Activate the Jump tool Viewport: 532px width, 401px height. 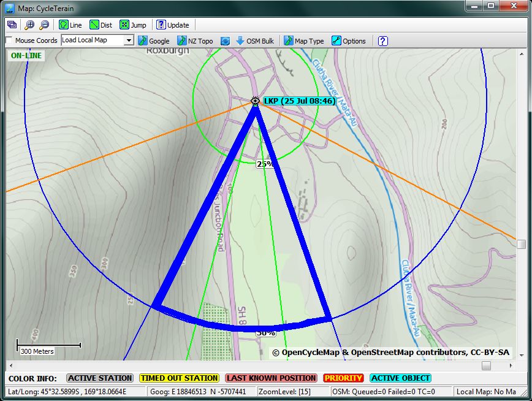(133, 25)
